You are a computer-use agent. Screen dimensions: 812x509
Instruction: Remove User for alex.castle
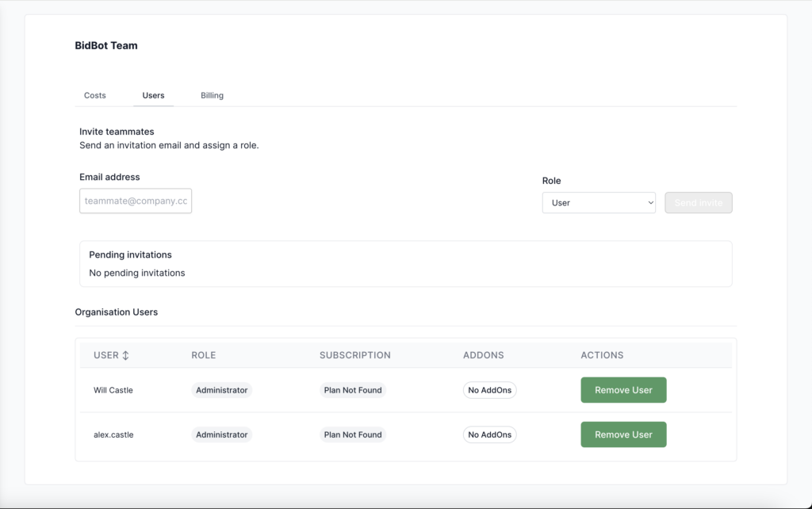point(623,434)
